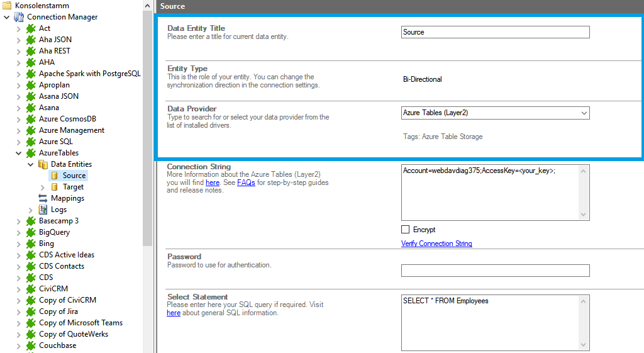Click the Target database cylinder icon

(x=55, y=187)
